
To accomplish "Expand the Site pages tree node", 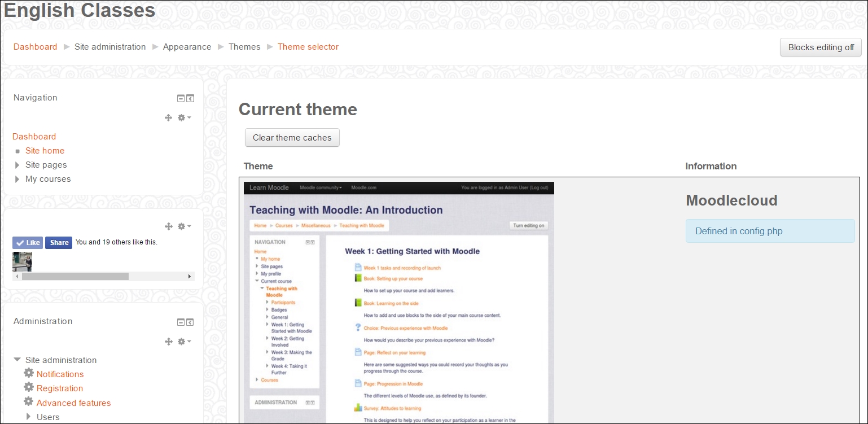I will click(17, 165).
